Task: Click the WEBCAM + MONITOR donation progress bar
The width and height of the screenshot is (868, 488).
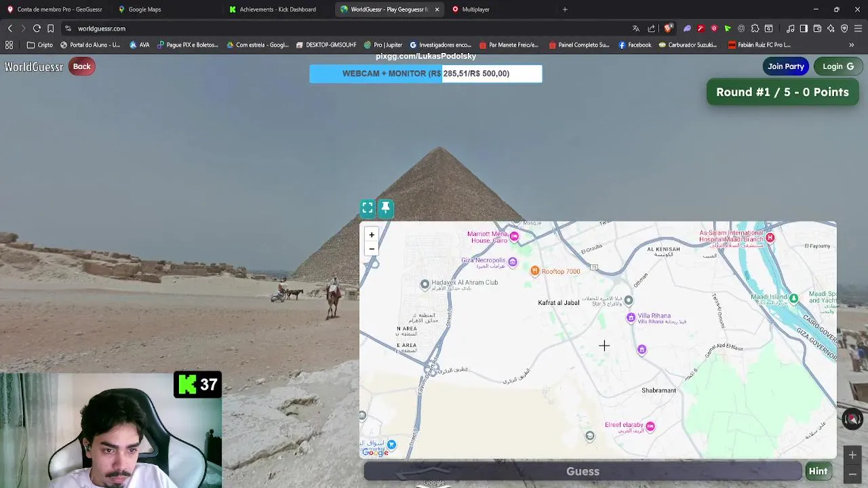Action: [426, 73]
